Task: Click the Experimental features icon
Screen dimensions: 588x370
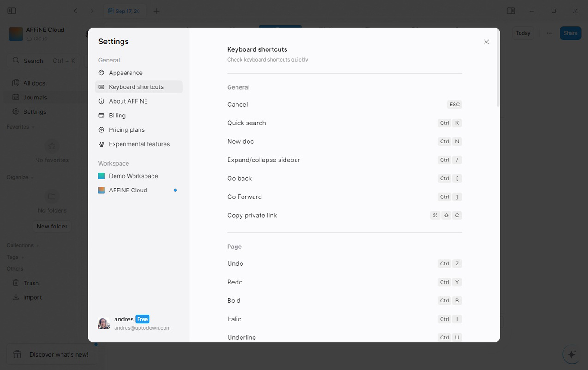Action: (x=102, y=144)
